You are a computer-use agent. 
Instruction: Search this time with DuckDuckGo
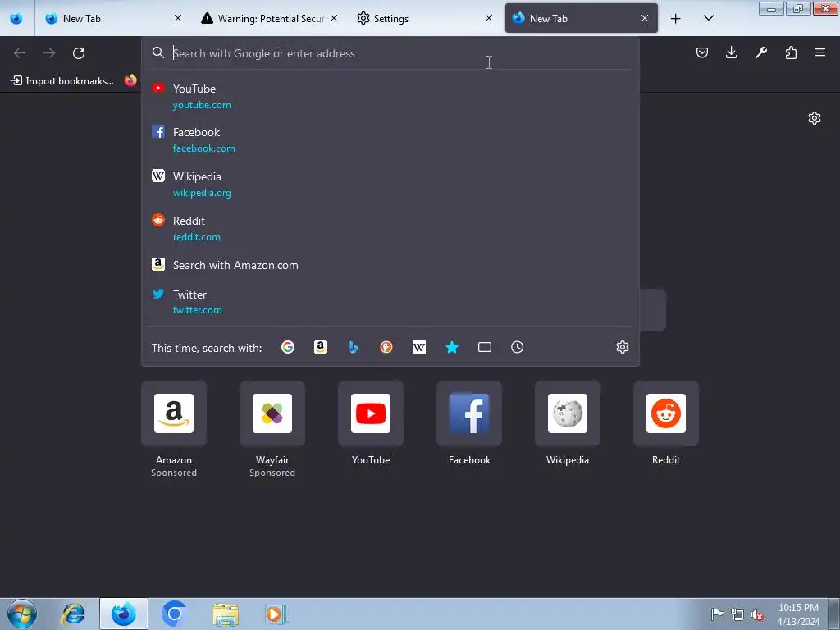tap(386, 347)
